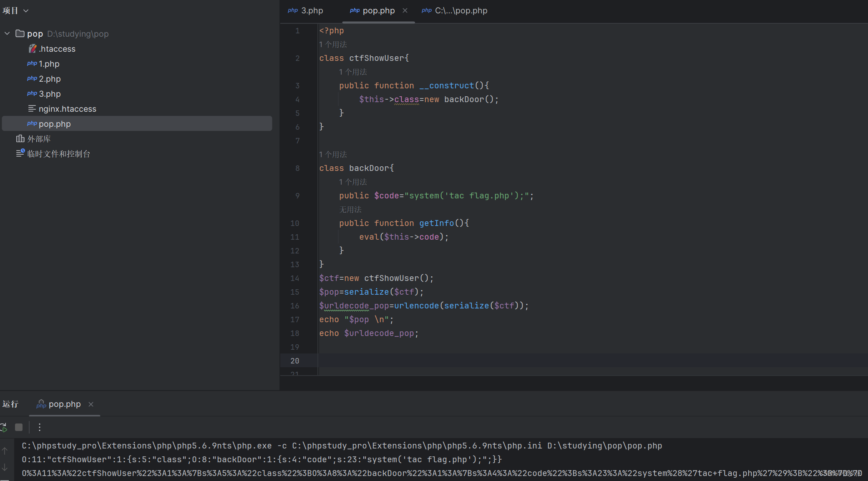Click the D:\studying\pop path label
Screen dimensions: 868x481
(x=78, y=34)
